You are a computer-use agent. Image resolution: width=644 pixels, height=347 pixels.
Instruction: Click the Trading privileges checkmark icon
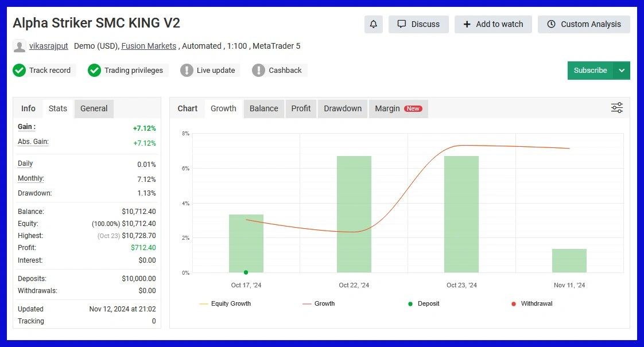(x=94, y=71)
